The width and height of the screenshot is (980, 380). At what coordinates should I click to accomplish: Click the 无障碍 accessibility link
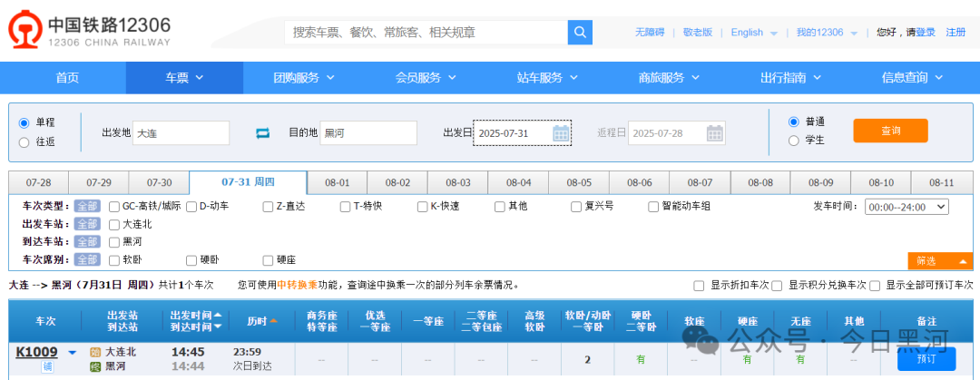(650, 33)
